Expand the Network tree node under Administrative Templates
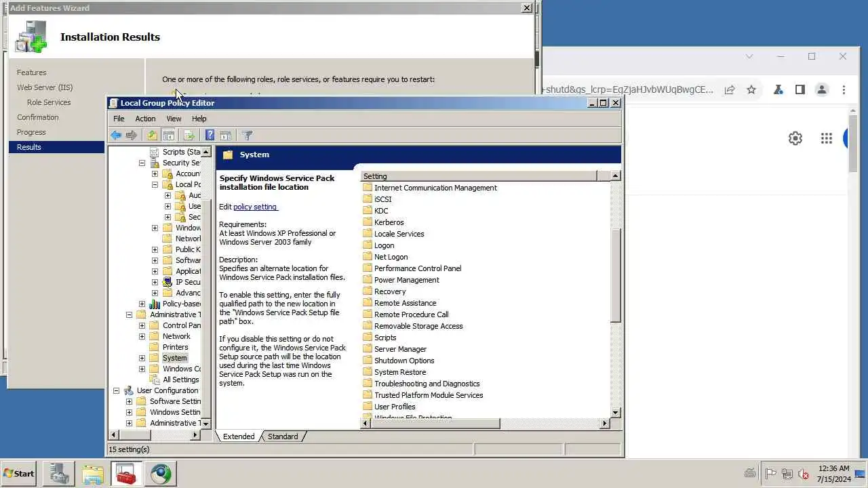 pos(142,336)
